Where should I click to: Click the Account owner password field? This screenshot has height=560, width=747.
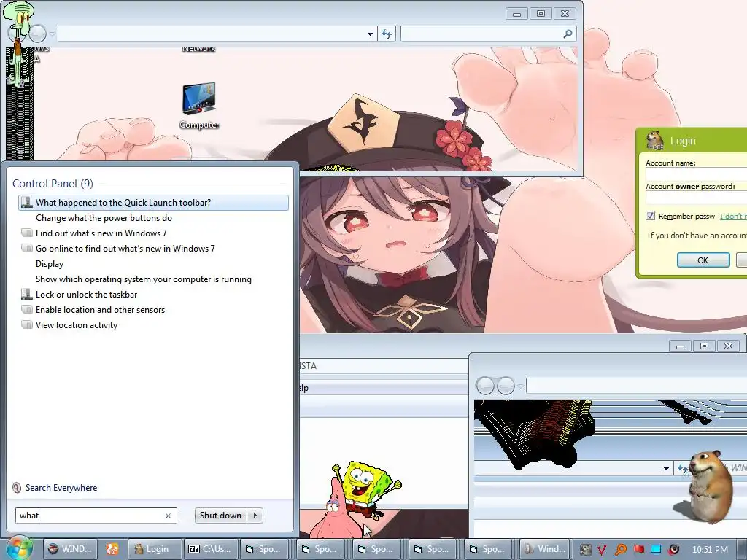[697, 198]
